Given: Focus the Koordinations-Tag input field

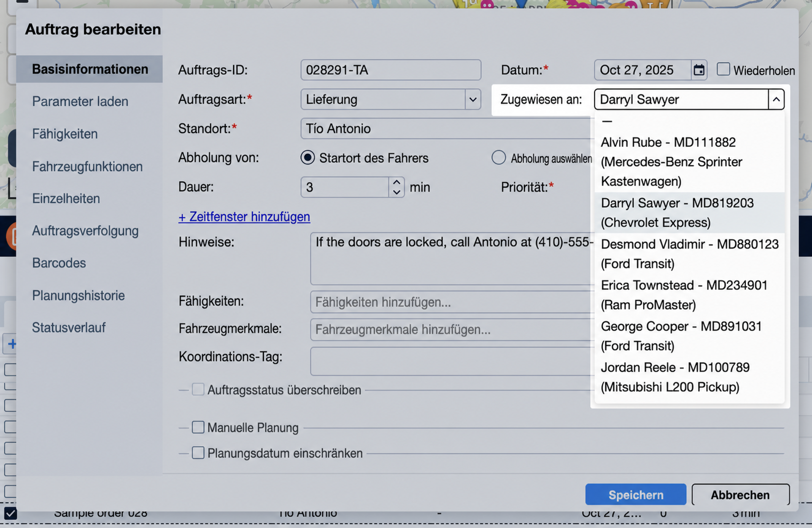Looking at the screenshot, I should 452,361.
